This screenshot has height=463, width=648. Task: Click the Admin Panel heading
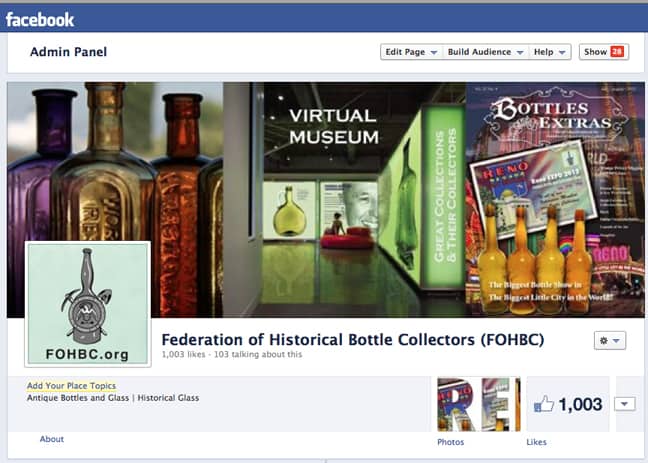(69, 52)
